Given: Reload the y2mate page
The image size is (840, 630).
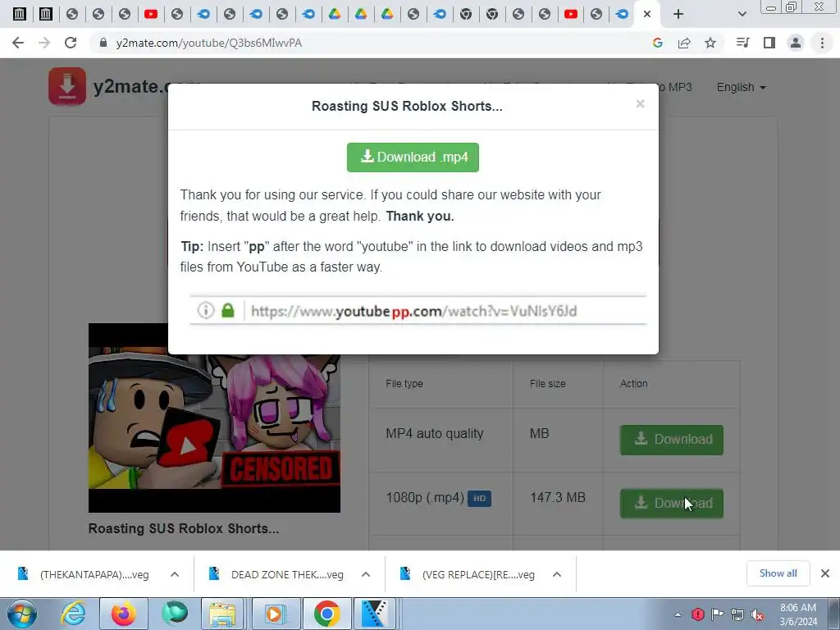Looking at the screenshot, I should (x=71, y=43).
